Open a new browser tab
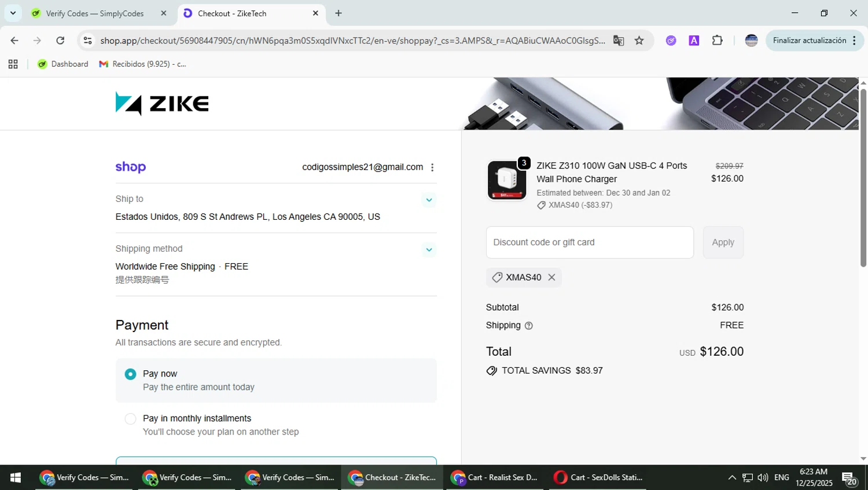This screenshot has width=868, height=490. pos(339,13)
